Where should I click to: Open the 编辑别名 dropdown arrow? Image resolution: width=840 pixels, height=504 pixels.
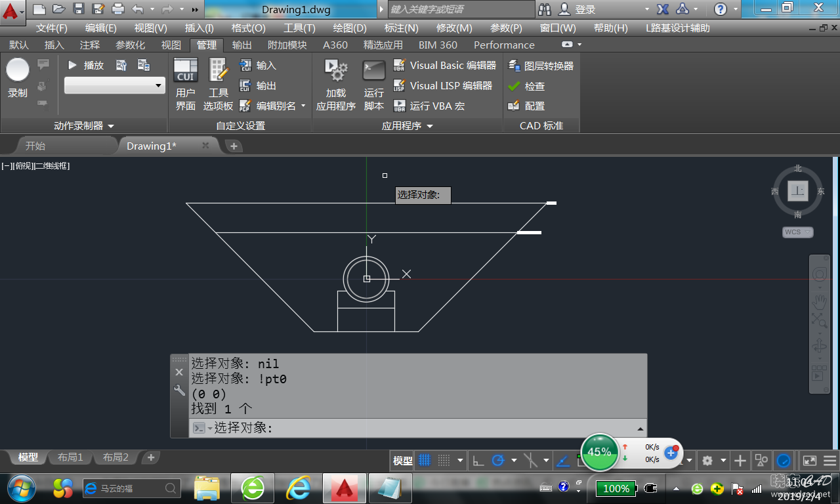coord(303,106)
